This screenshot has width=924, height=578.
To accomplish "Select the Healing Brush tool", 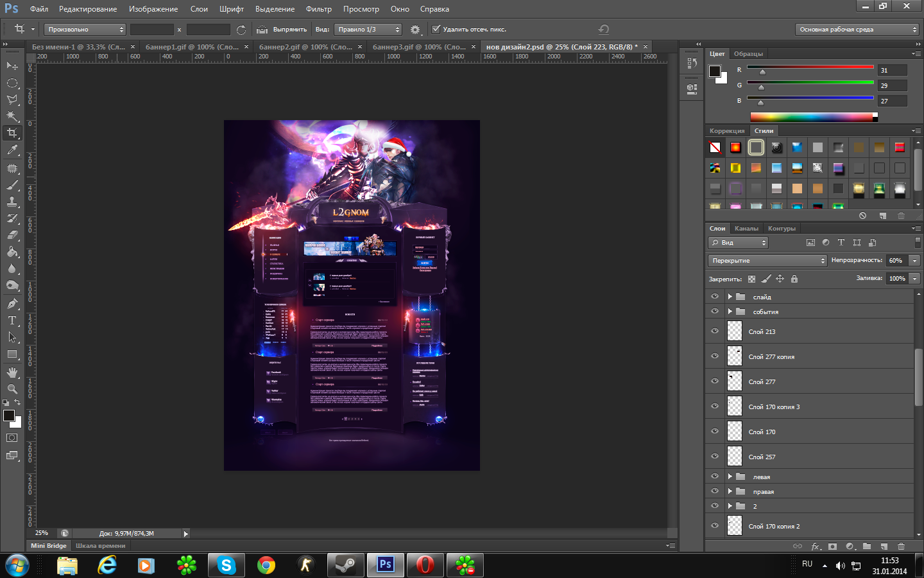I will 12,168.
